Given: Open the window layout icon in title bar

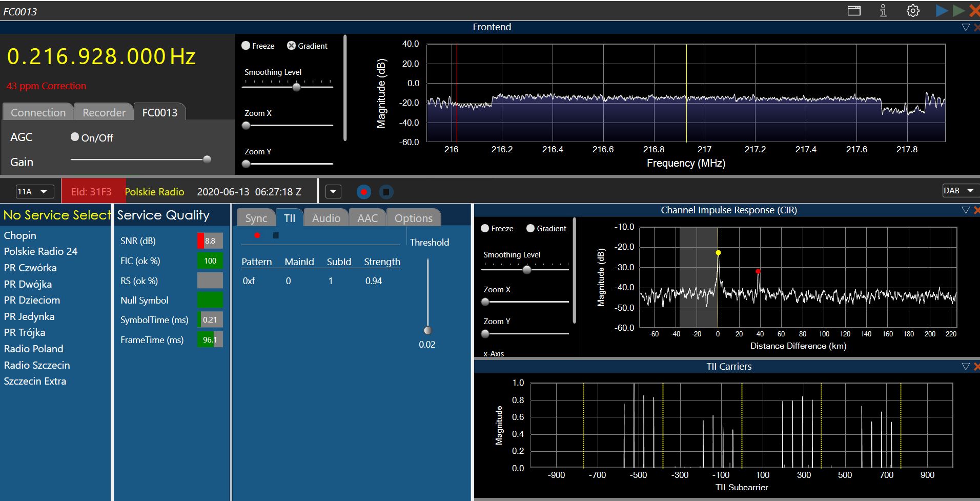Looking at the screenshot, I should pyautogui.click(x=854, y=11).
